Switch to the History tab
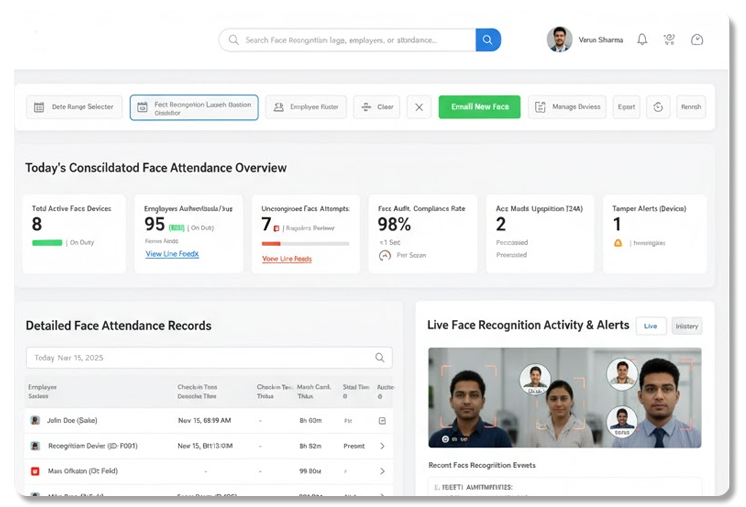The image size is (746, 507). (686, 326)
